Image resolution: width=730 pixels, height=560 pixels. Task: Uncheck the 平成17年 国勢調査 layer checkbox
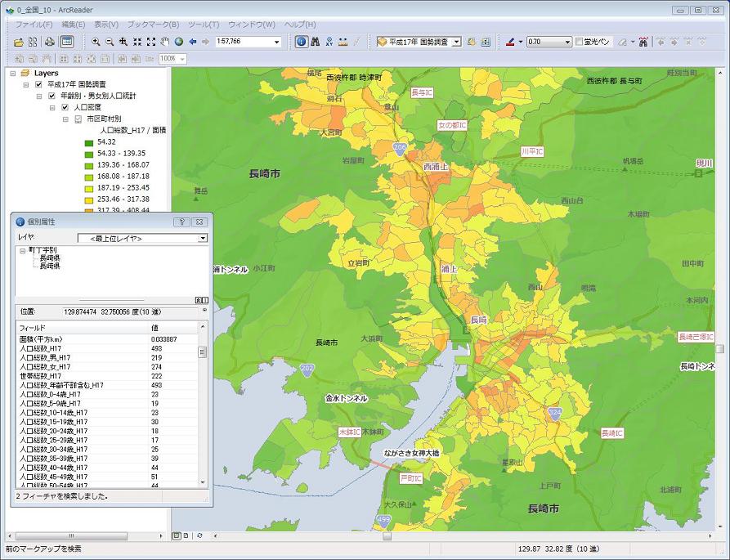pos(38,84)
